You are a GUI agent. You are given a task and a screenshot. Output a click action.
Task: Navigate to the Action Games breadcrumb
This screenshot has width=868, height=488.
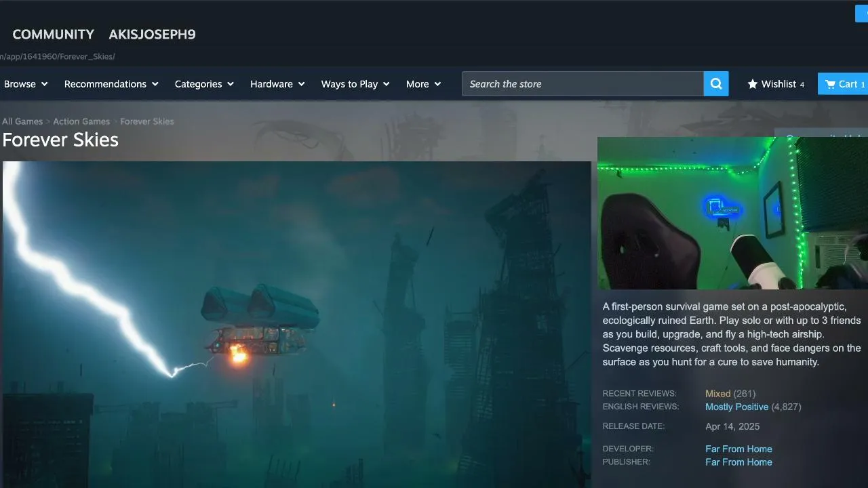coord(81,121)
